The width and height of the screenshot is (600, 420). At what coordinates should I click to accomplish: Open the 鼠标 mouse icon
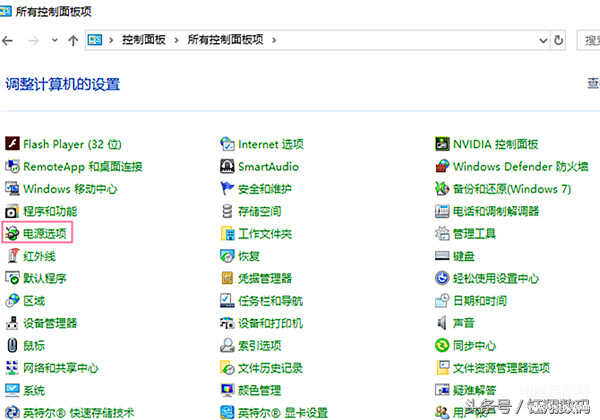[12, 345]
